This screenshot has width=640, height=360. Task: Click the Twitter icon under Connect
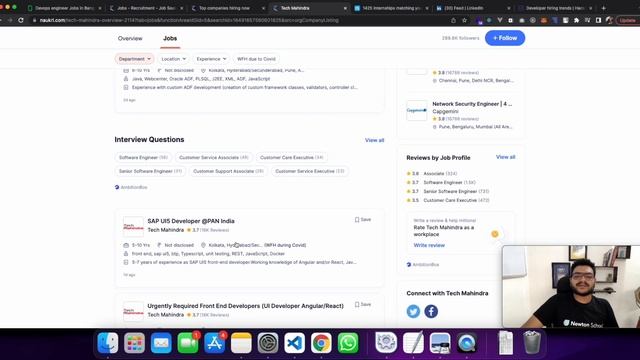pos(413,311)
